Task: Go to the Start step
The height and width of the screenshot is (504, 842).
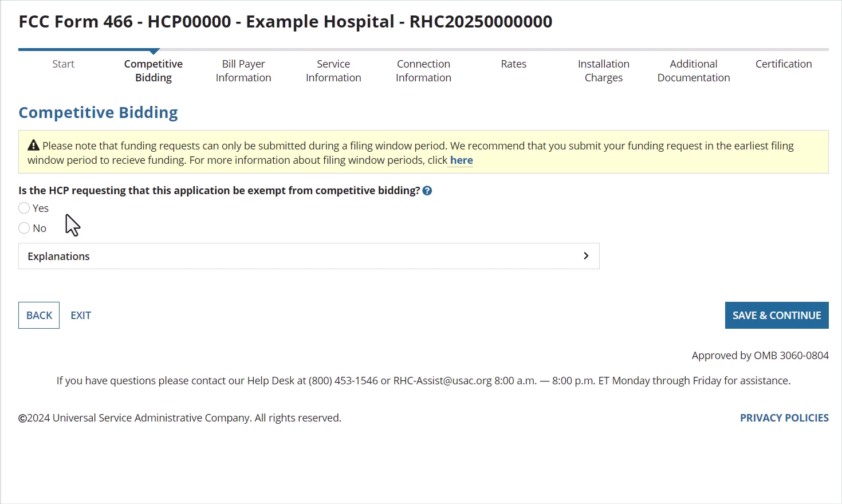Action: coord(63,64)
